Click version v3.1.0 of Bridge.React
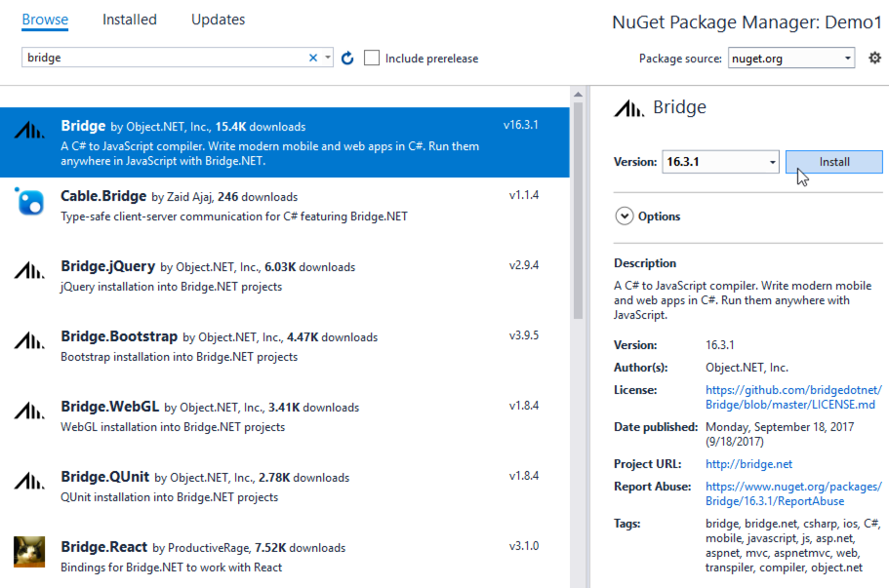 click(x=524, y=547)
